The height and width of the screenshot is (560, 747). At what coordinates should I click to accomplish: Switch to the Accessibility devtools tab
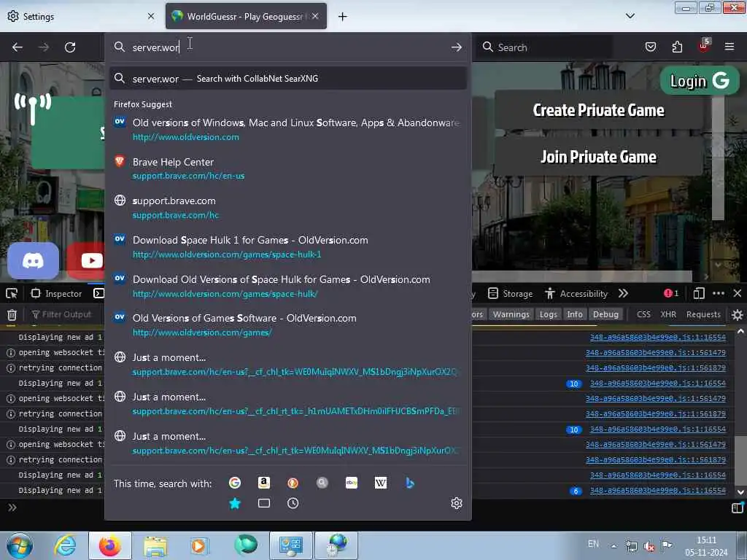pyautogui.click(x=576, y=293)
